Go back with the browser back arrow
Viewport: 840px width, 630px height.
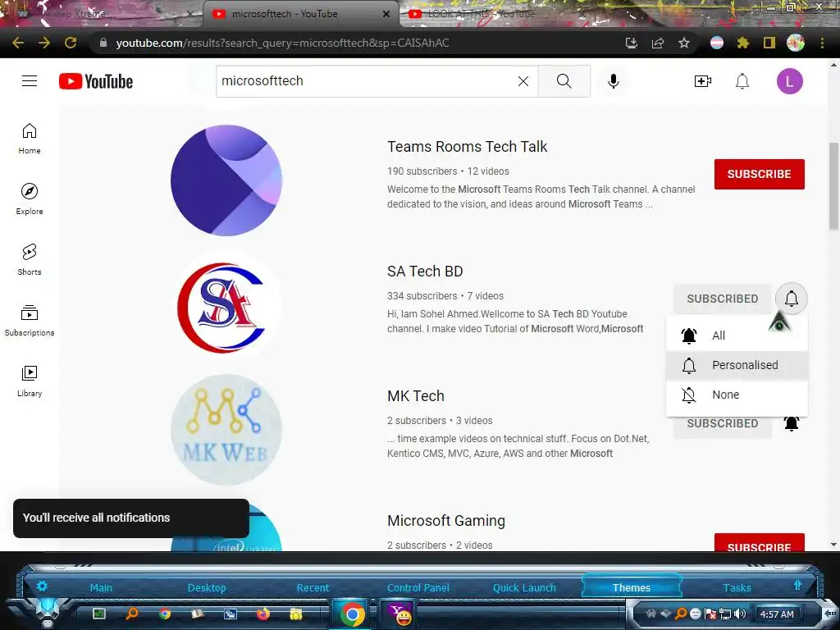click(x=18, y=43)
